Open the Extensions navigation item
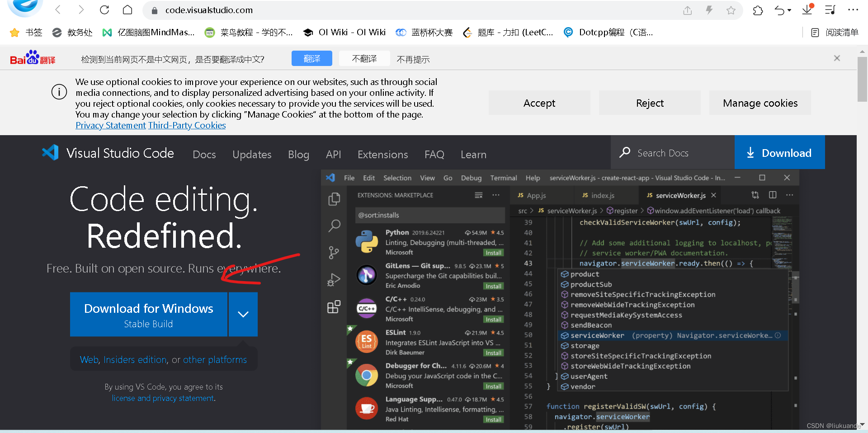Viewport: 868px width, 433px height. click(383, 155)
